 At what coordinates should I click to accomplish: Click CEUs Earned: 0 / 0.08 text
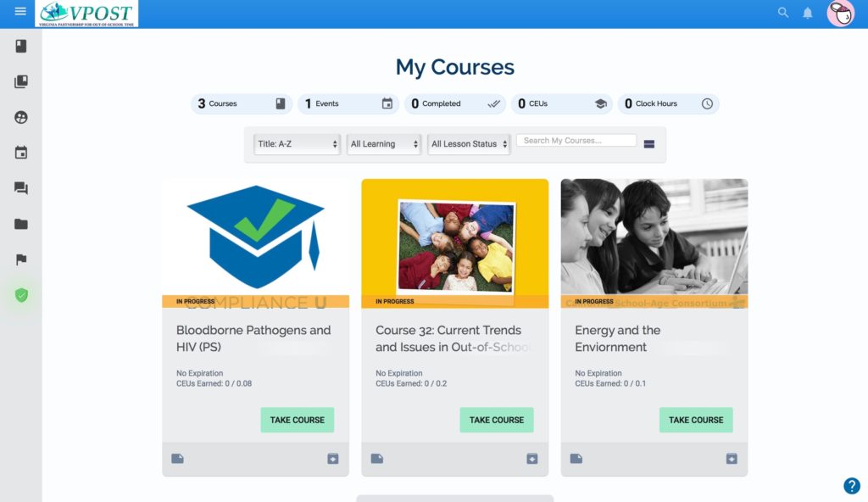(x=214, y=383)
